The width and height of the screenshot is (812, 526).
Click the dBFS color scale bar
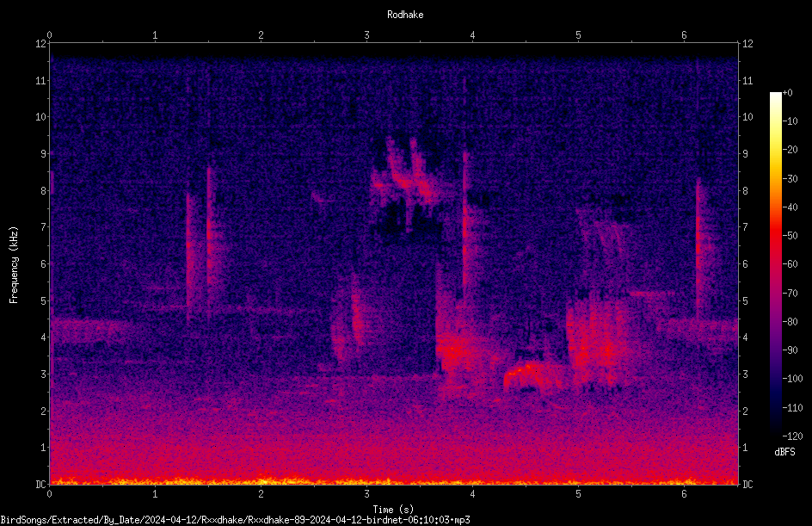(x=775, y=263)
